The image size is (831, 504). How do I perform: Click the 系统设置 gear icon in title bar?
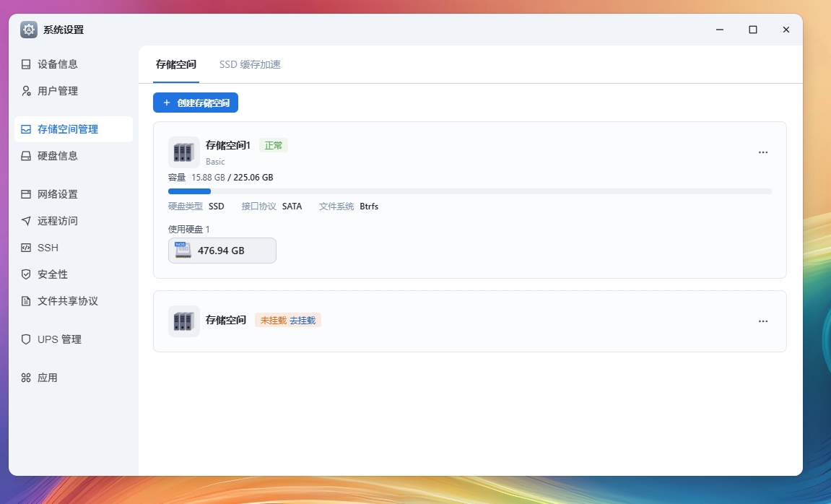tap(29, 30)
